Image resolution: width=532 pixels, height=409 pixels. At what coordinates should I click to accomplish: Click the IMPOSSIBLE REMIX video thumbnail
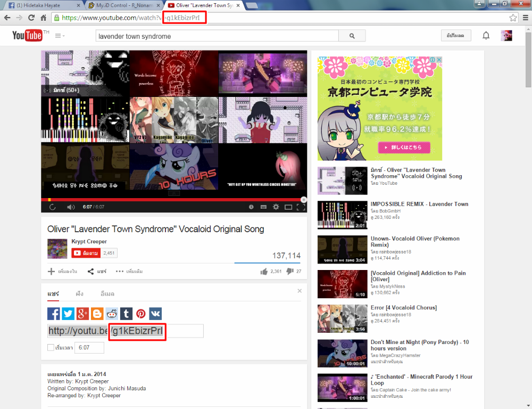tap(342, 215)
